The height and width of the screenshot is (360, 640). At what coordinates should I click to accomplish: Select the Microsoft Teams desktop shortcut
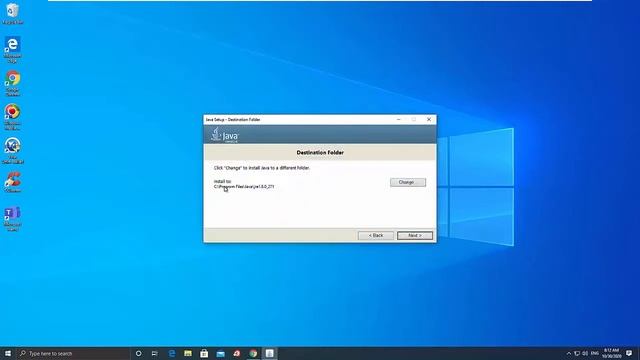point(12,218)
